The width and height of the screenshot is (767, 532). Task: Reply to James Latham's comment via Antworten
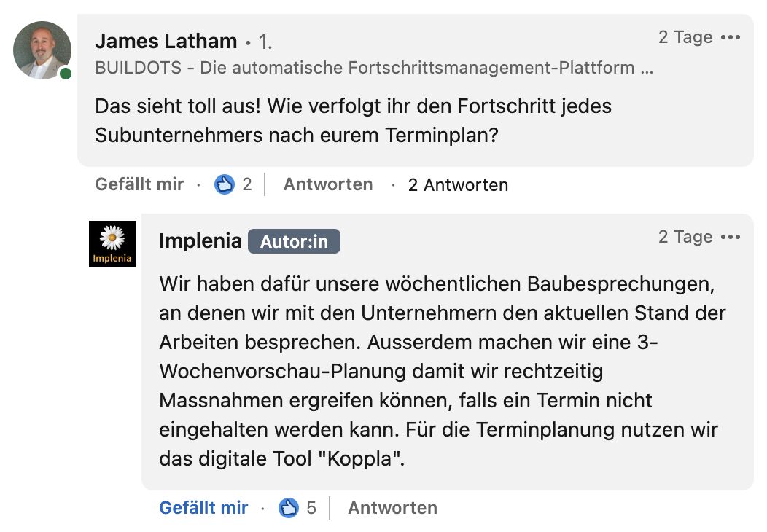click(328, 184)
